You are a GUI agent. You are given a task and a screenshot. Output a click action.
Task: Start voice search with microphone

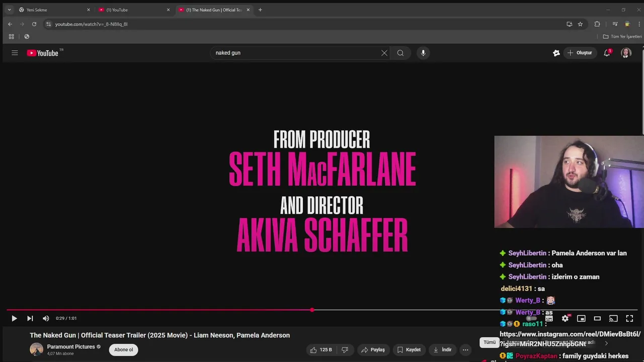pos(423,53)
